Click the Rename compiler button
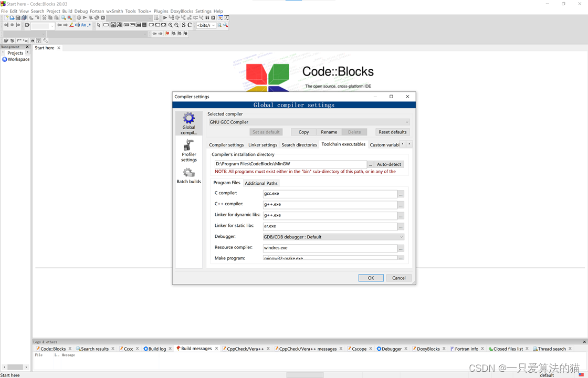Viewport: 588px width, 378px height. pos(329,132)
